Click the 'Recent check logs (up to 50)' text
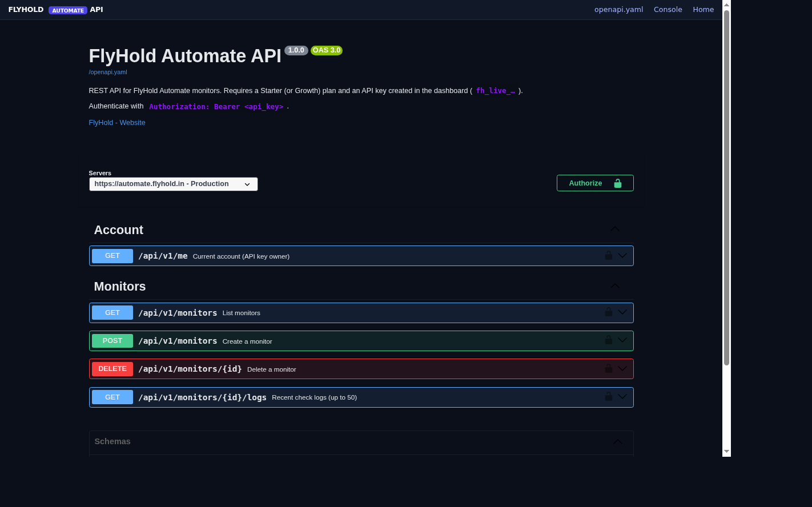The image size is (812, 507). pyautogui.click(x=315, y=397)
